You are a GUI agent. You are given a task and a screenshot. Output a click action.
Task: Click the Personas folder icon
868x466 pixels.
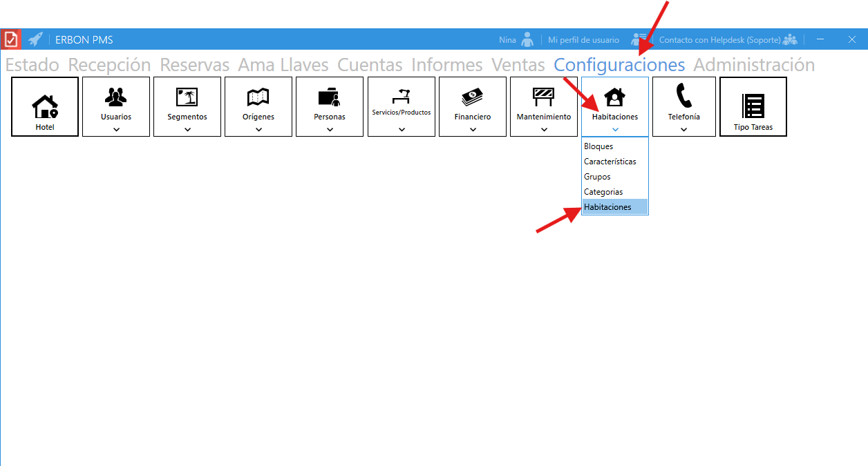point(330,97)
